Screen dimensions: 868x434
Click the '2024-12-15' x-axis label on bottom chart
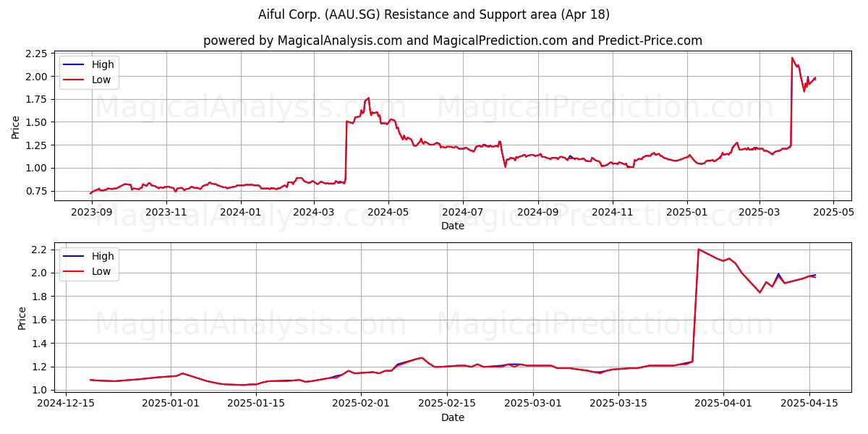pyautogui.click(x=66, y=404)
